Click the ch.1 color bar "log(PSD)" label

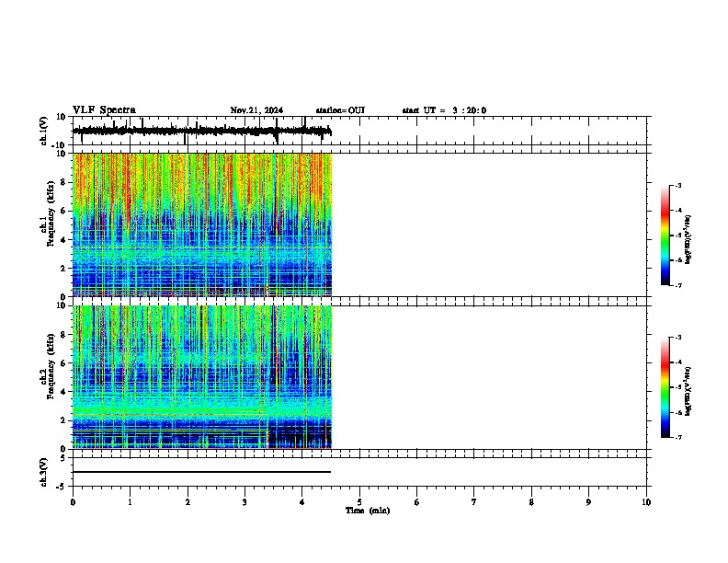click(x=688, y=240)
